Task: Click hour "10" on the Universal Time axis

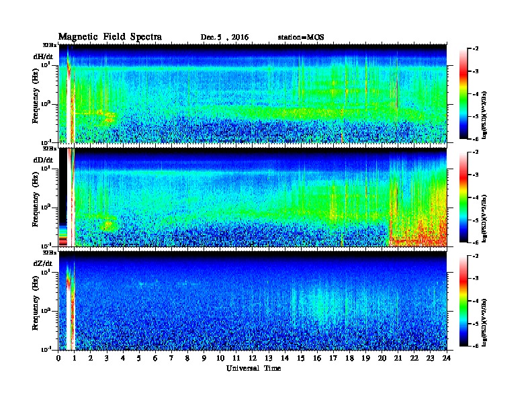Action: coord(220,358)
